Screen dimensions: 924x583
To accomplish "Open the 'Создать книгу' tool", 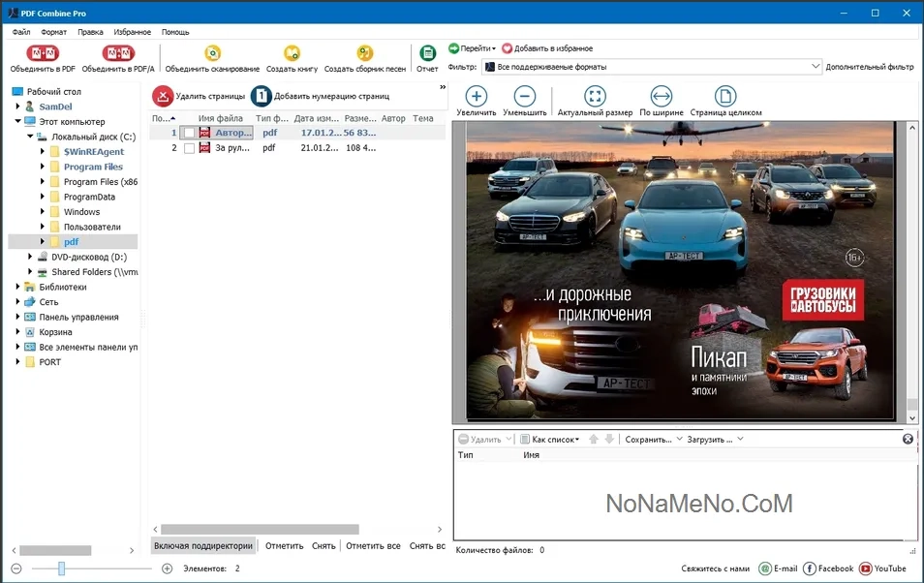I will (x=292, y=53).
